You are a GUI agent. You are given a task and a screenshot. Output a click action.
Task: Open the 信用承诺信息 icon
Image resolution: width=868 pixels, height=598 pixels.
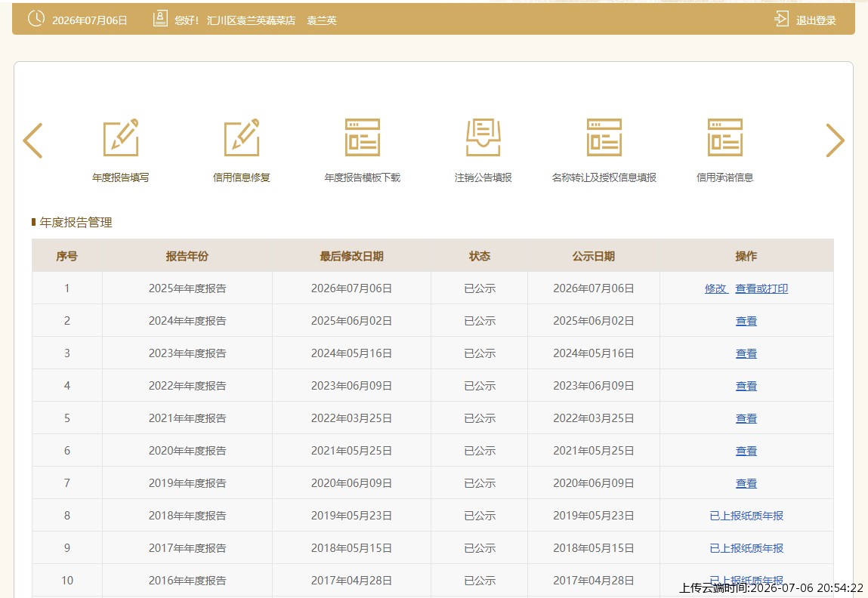(x=724, y=137)
